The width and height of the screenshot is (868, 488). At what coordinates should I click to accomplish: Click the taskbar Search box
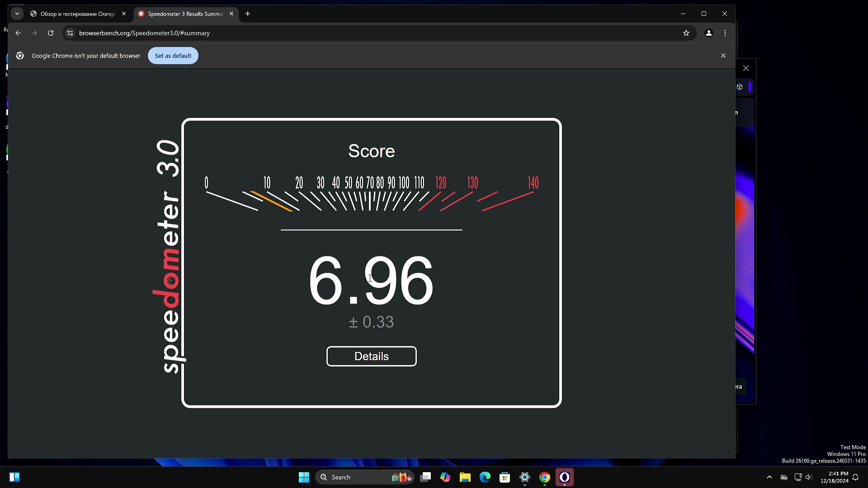357,477
